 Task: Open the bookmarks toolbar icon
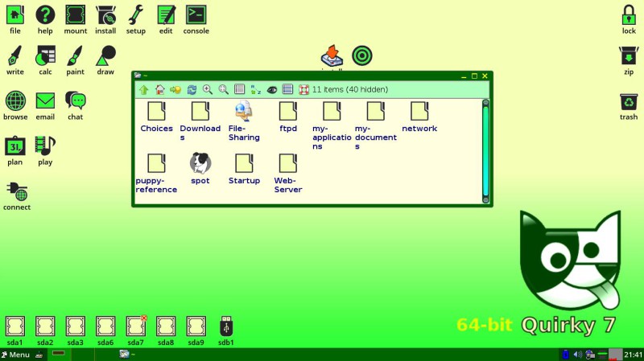tap(175, 89)
